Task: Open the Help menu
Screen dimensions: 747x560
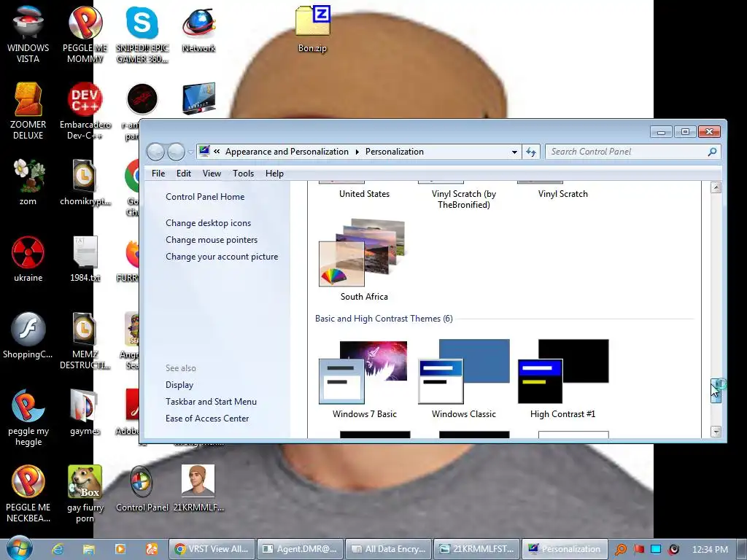Action: (274, 174)
